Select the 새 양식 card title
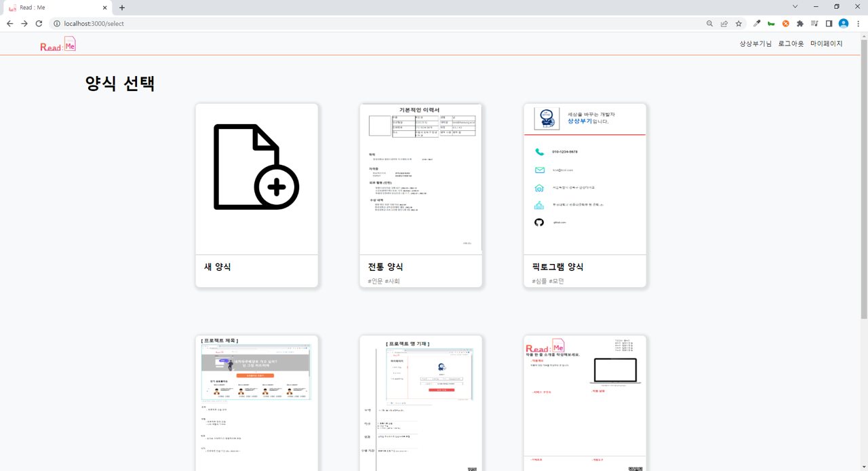Viewport: 868px width, 471px height. (218, 267)
